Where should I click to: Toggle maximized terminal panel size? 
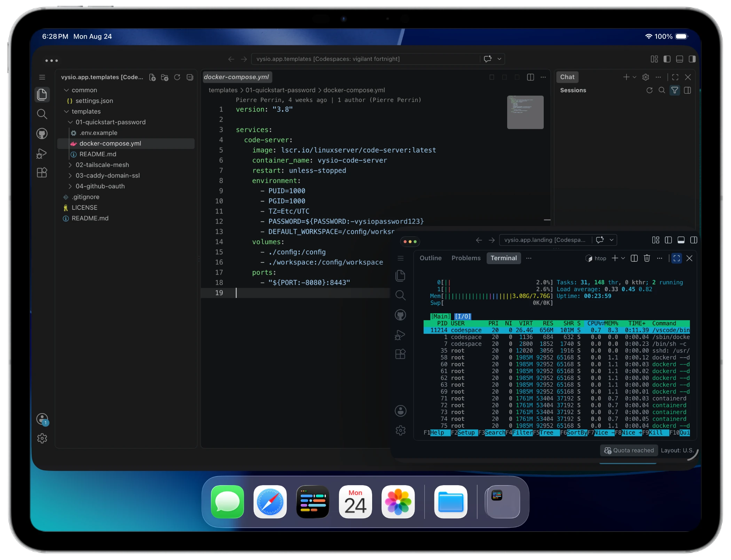pyautogui.click(x=677, y=258)
